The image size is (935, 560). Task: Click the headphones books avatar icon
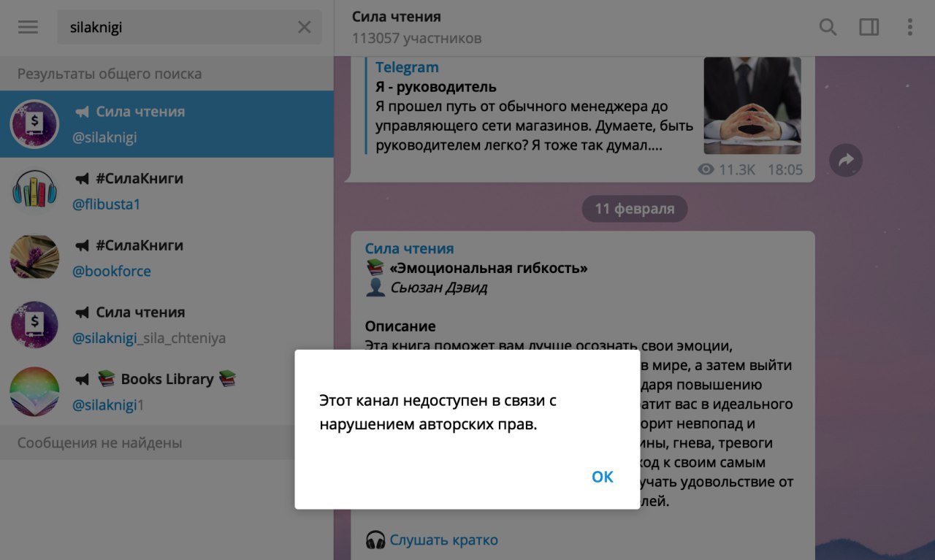click(x=34, y=191)
